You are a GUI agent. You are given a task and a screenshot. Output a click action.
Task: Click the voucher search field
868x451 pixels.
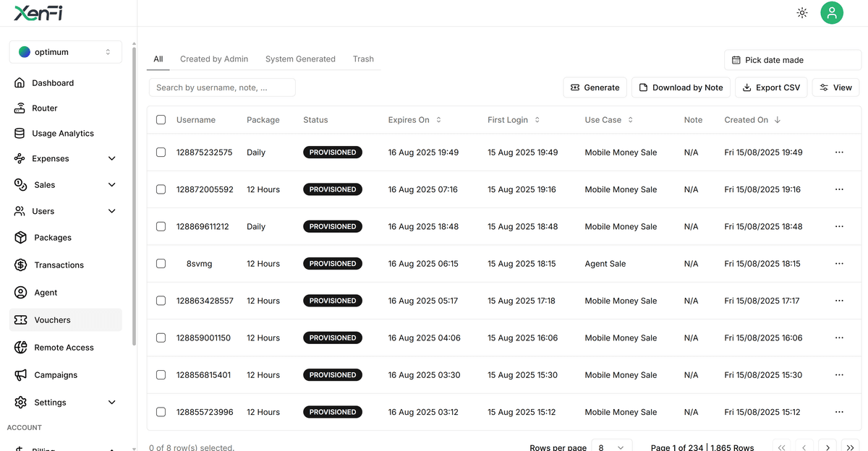(x=222, y=87)
